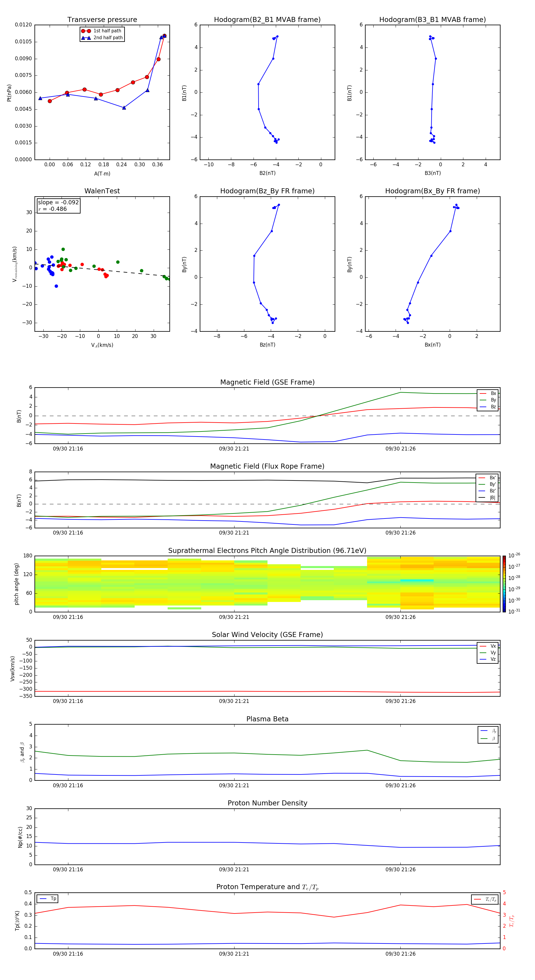Viewport: 535px width, 980px height.
Task: Click the 'B2(nT)' x-axis label
Action: click(x=267, y=173)
